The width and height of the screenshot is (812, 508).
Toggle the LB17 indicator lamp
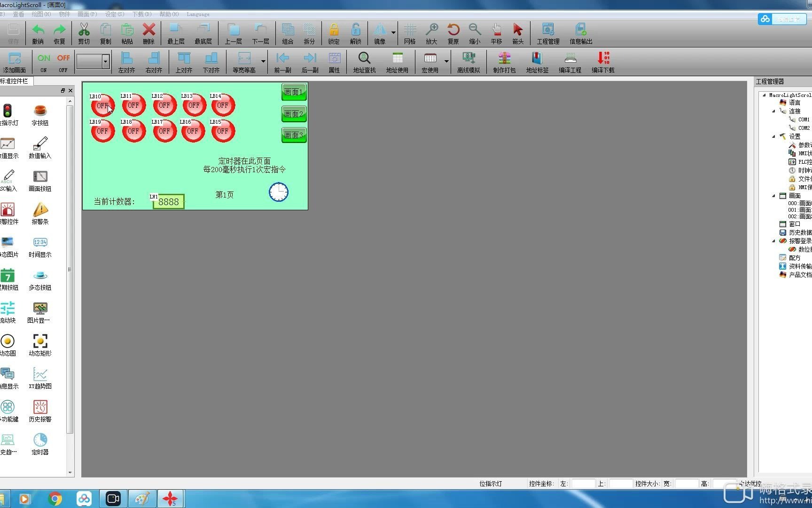pos(164,131)
